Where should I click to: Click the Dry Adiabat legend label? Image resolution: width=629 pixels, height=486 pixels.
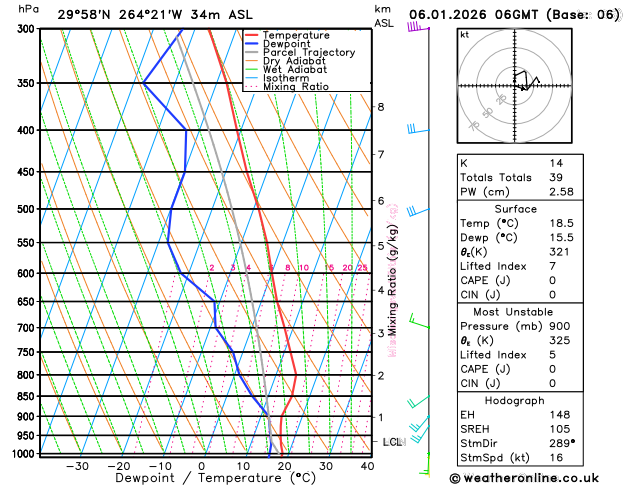[294, 61]
